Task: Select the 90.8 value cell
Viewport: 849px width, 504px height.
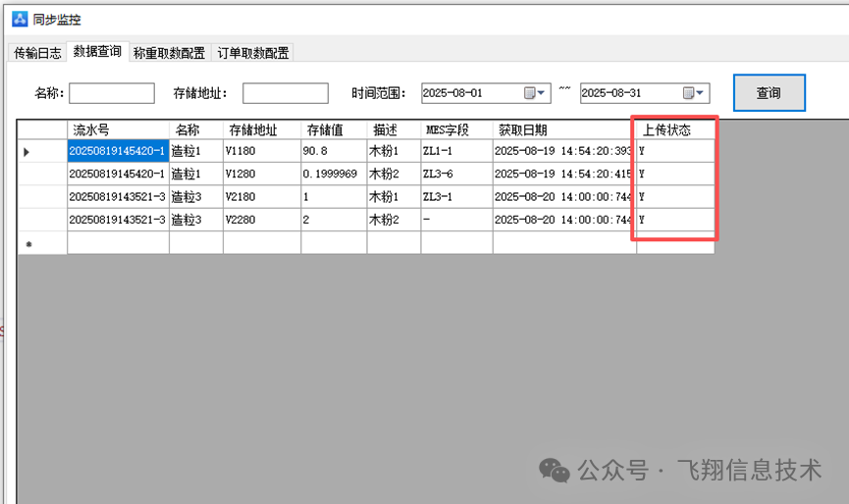Action: 334,151
